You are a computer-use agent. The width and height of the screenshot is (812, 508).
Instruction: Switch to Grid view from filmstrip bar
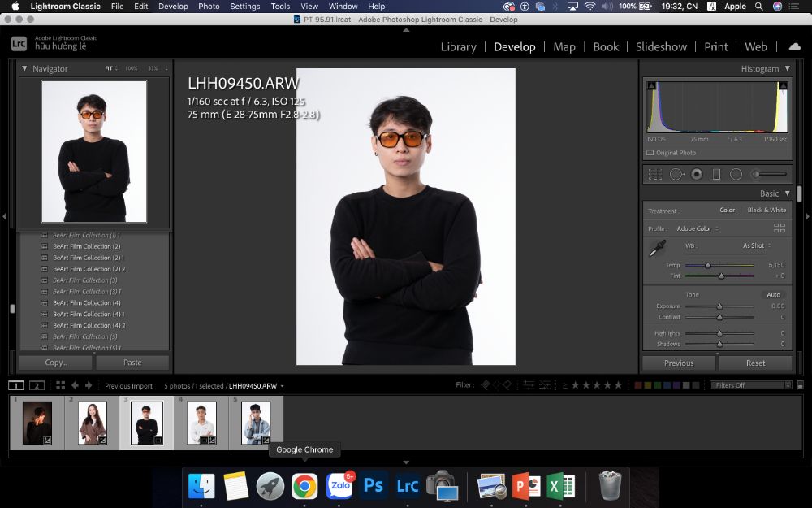pos(61,385)
